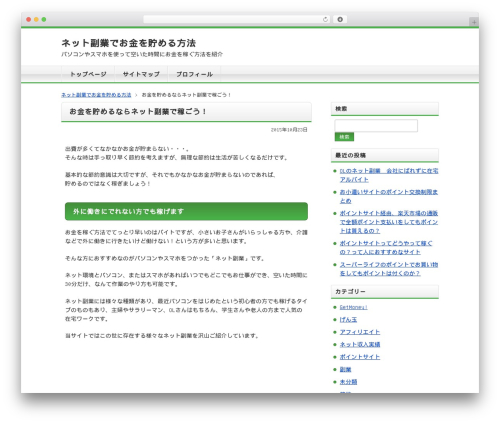Open a new tab with the plus icon
Screen dimensions: 500x423
pyautogui.click(x=474, y=22)
